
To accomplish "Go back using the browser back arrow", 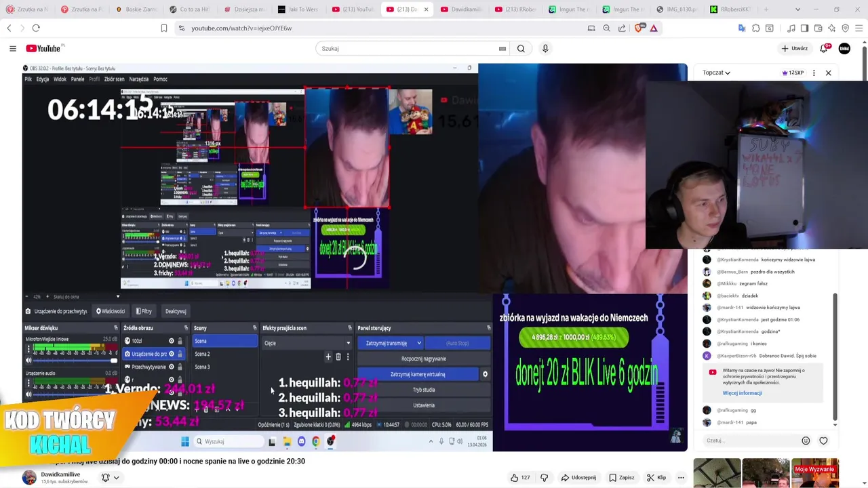I will (x=9, y=28).
